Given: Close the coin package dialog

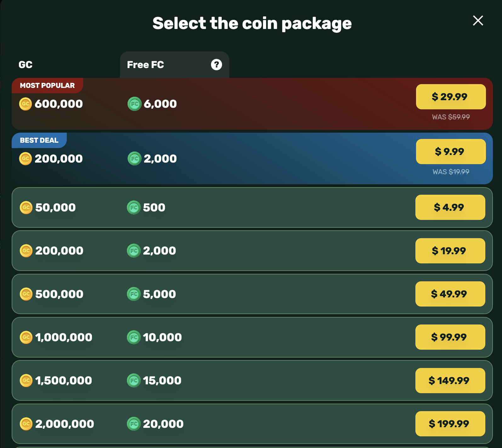Looking at the screenshot, I should pyautogui.click(x=478, y=21).
